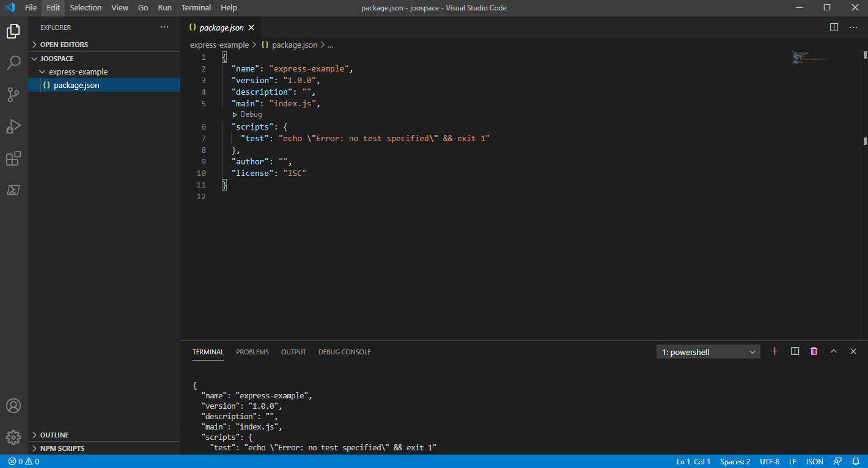Expand the Outline section
Image resolution: width=868 pixels, height=468 pixels.
tap(104, 435)
